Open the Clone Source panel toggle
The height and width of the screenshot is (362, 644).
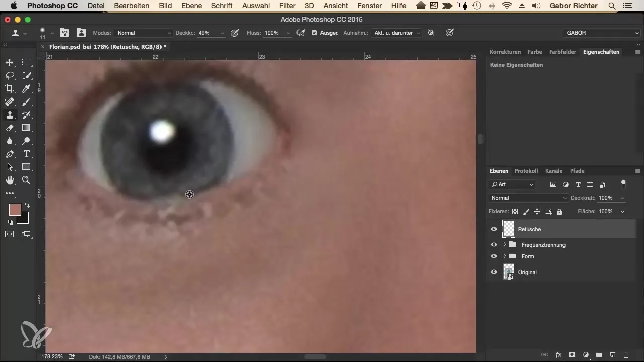pyautogui.click(x=80, y=33)
